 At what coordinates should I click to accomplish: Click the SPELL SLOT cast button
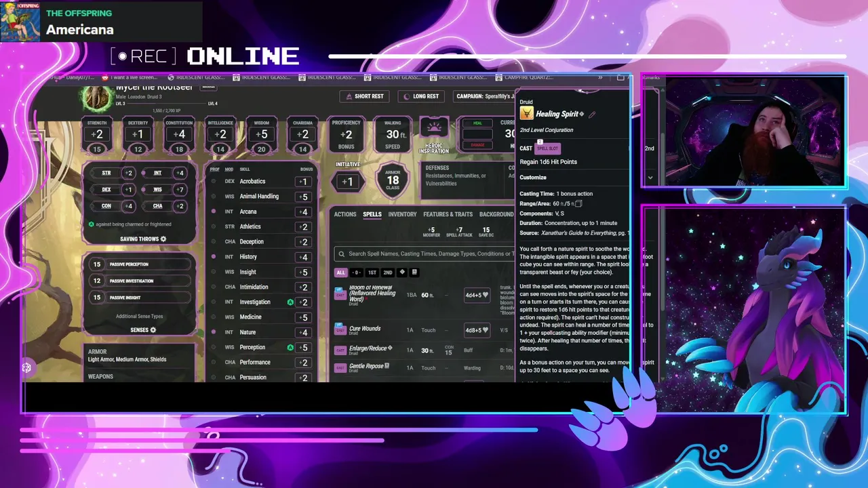pos(547,148)
